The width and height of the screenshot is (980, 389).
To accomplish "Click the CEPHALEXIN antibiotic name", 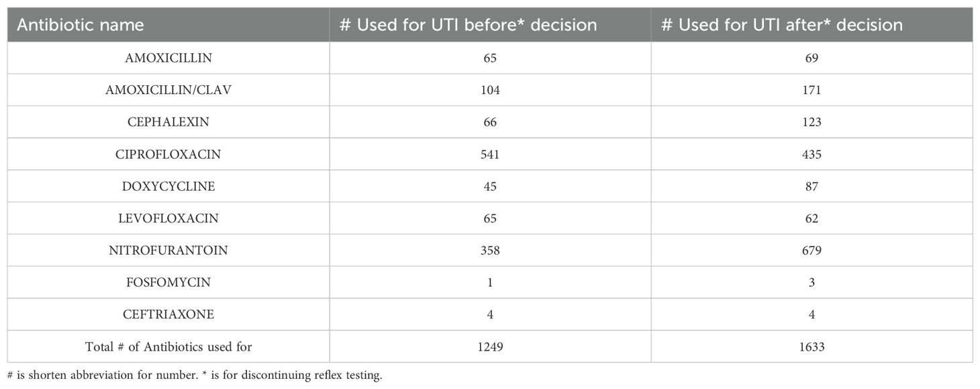I will coord(168,122).
